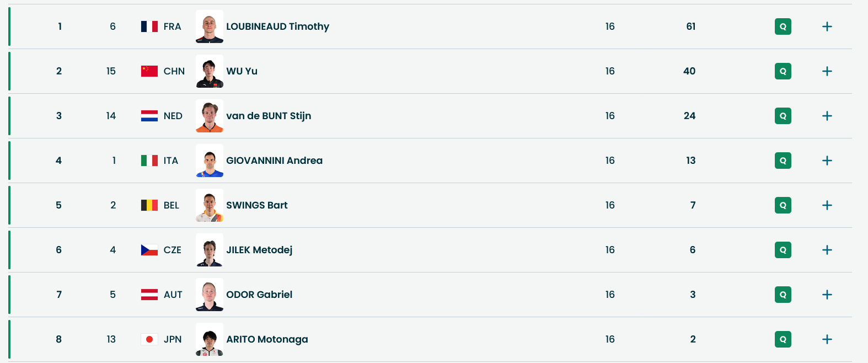Open van de BUNT Stijn's name link
Viewport: 868px width, 363px height.
point(269,116)
